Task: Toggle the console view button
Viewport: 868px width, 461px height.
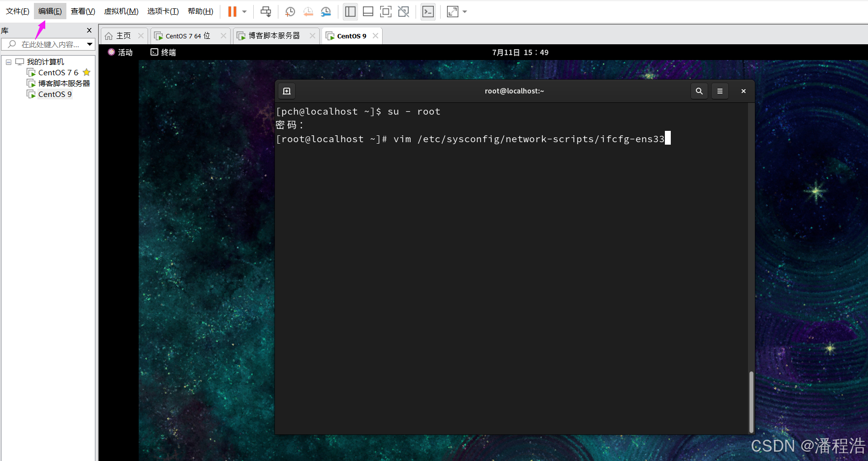Action: (428, 11)
